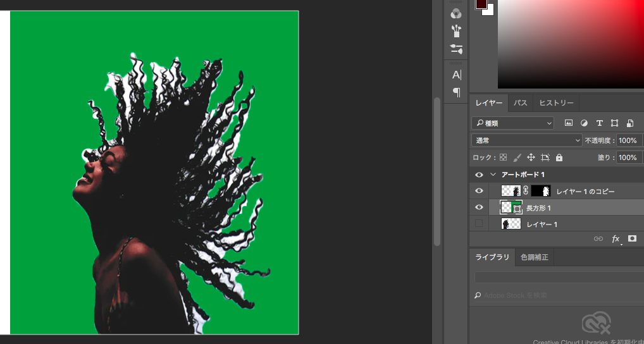Open the Character panel icon

click(x=455, y=75)
